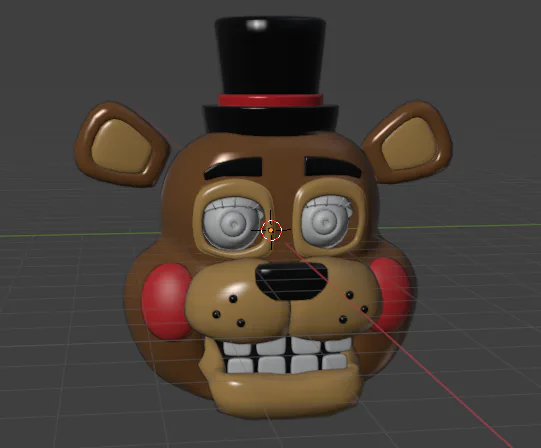Click the 3D cursor between the eyes
The height and width of the screenshot is (448, 541).
(x=271, y=230)
